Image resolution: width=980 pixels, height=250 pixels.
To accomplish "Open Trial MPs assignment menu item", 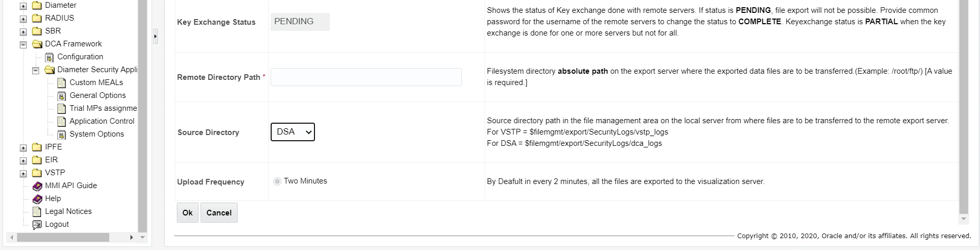I will tap(103, 108).
